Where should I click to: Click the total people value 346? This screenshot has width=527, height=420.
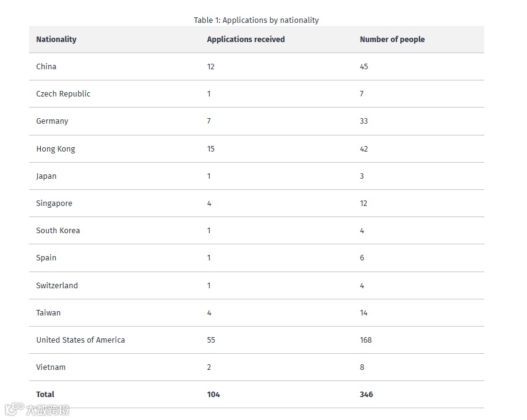click(x=366, y=395)
